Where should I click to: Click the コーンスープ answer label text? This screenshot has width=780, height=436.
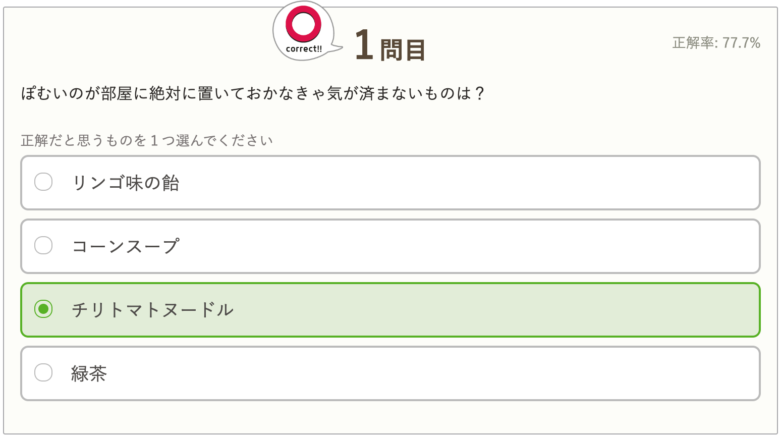click(x=125, y=246)
